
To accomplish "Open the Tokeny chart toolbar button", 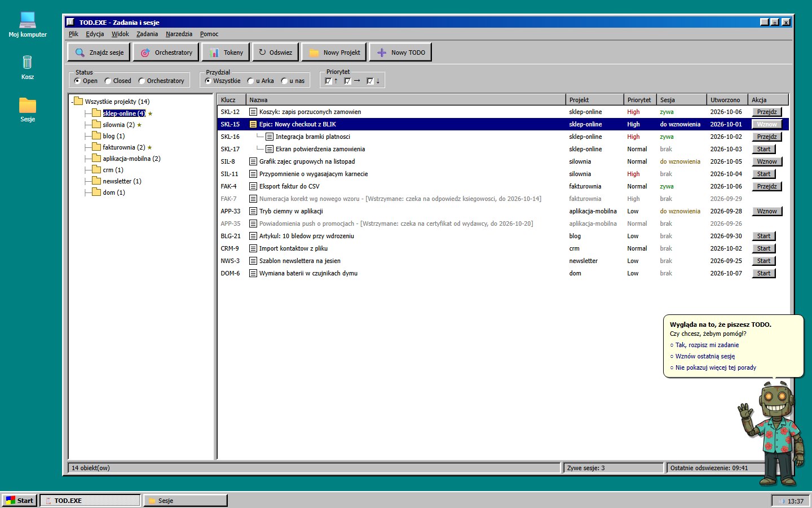I will click(226, 52).
